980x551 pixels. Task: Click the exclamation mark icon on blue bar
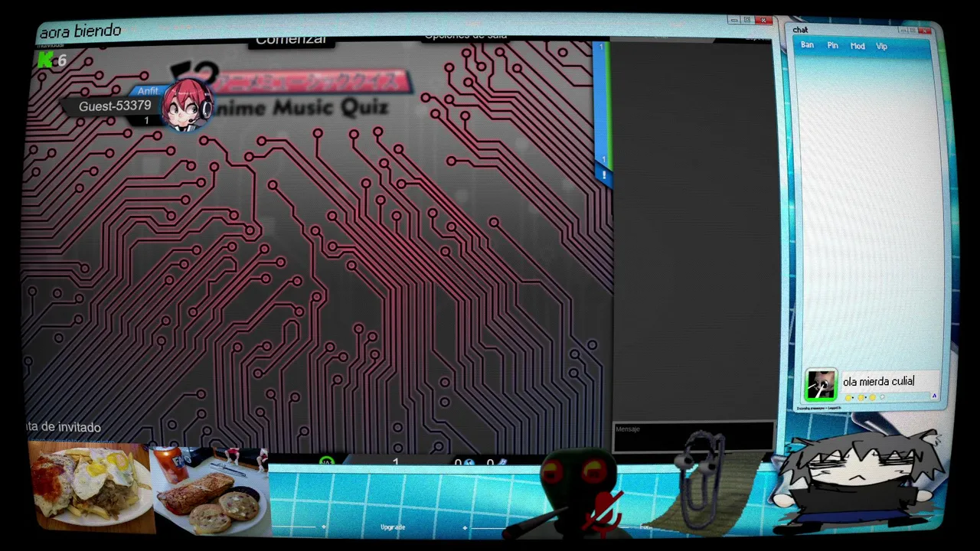[x=603, y=175]
